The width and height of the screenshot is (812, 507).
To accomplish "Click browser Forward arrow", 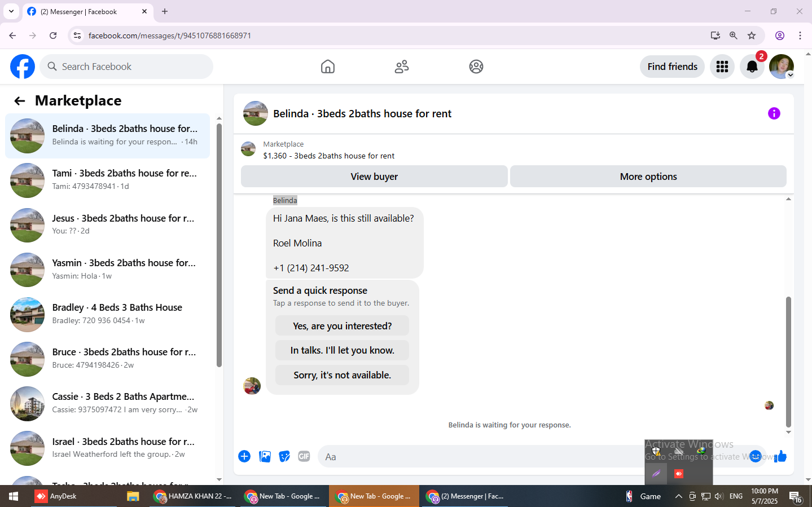I will click(x=33, y=36).
